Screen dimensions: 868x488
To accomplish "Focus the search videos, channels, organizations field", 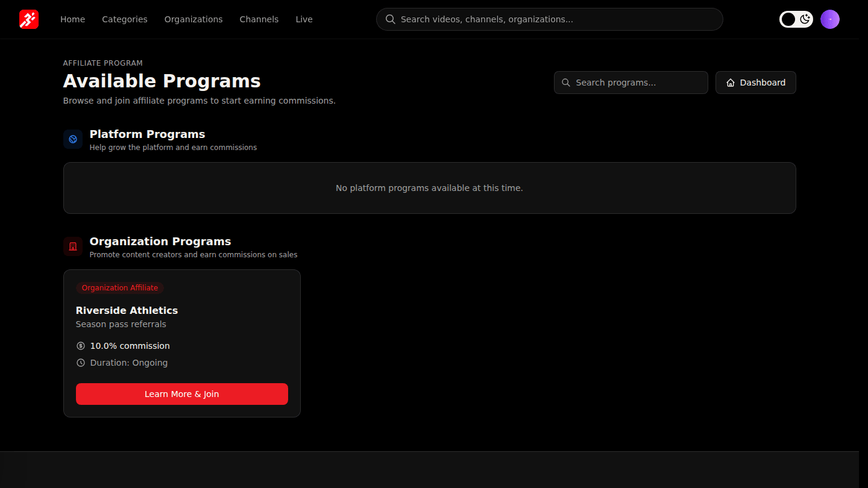I will (x=550, y=19).
